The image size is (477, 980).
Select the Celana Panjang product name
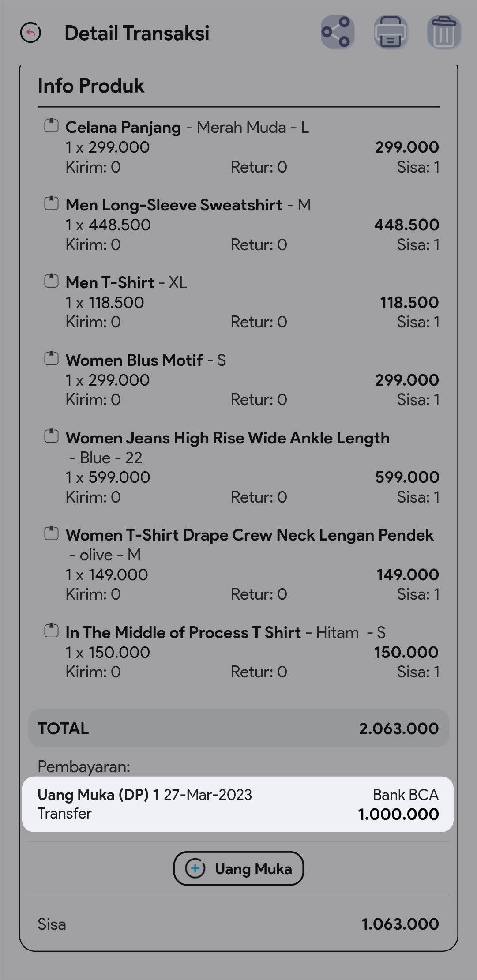coord(123,128)
